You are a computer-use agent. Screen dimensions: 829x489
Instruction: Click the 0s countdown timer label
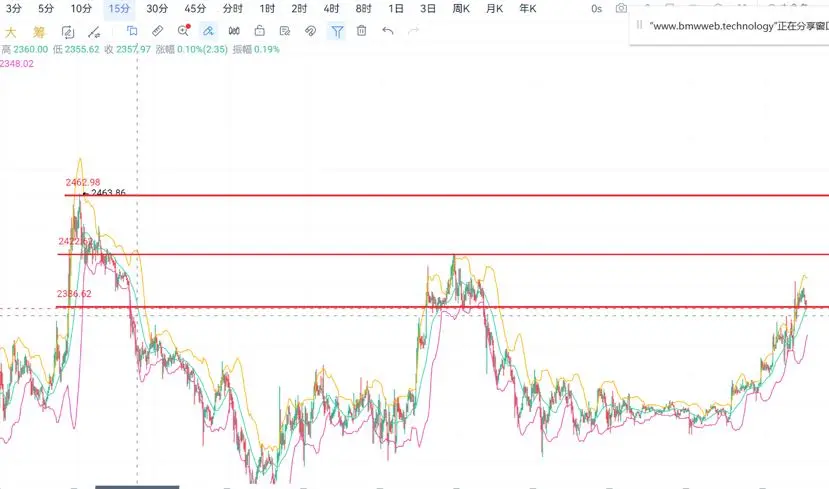point(596,8)
